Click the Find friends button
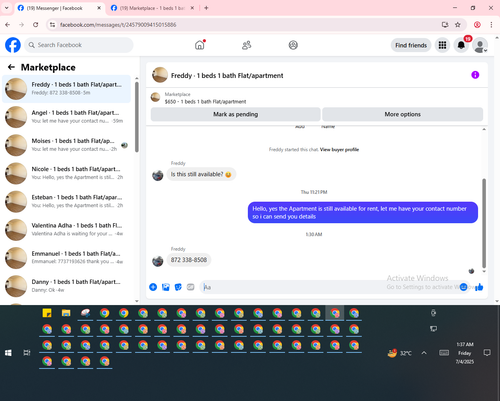 click(411, 45)
